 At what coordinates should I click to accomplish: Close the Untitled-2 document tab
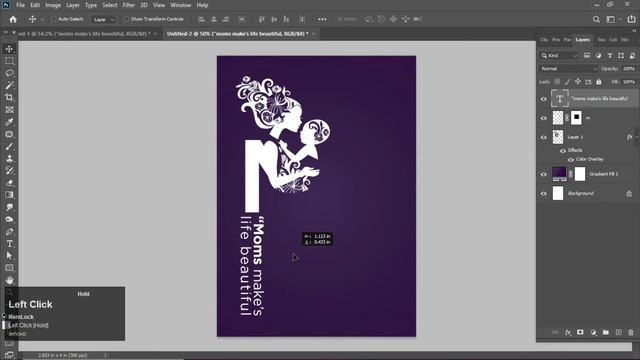click(x=313, y=34)
